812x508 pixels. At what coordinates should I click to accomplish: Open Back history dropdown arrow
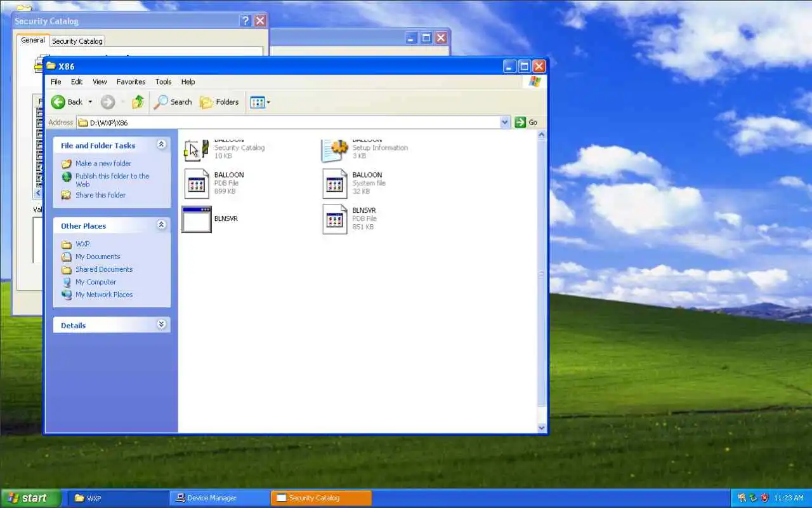90,102
